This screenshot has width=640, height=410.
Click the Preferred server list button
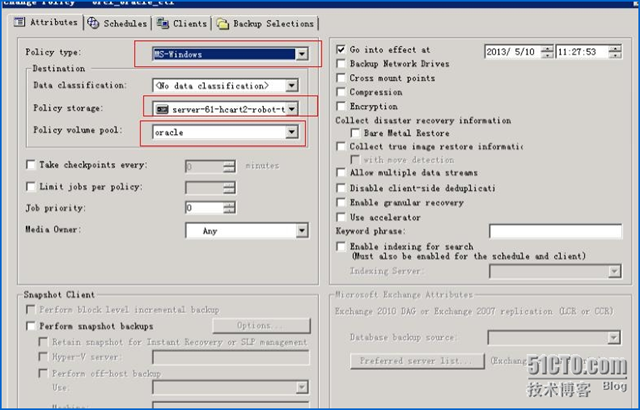(418, 361)
